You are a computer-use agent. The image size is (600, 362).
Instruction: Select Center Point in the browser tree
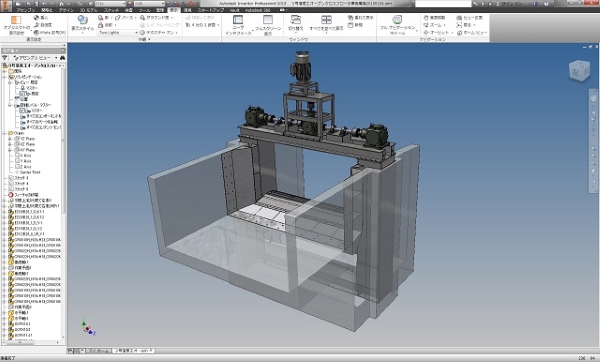click(x=28, y=172)
